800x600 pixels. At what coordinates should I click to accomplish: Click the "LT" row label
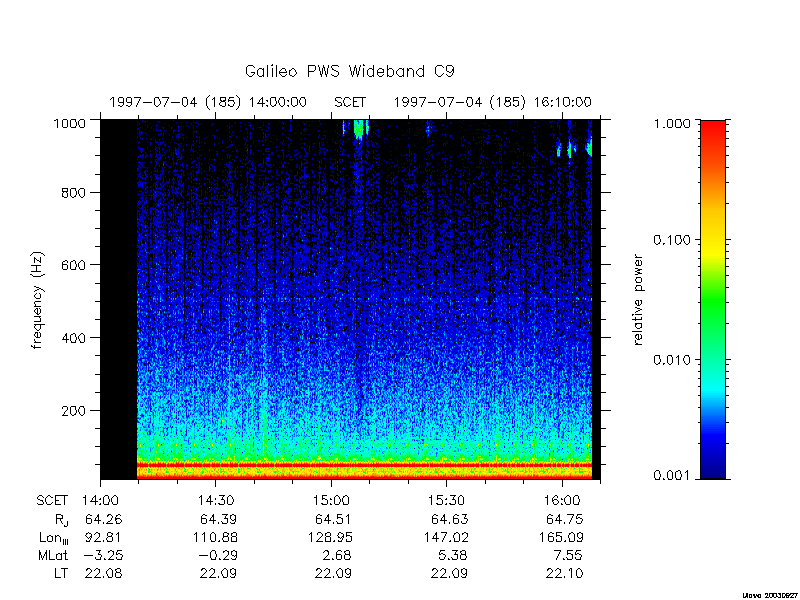pyautogui.click(x=61, y=573)
